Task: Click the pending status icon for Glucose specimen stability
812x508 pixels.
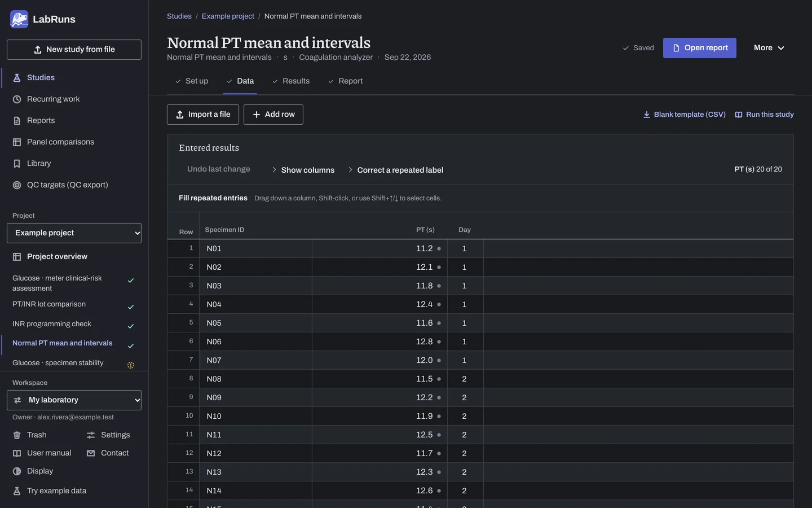Action: coord(131,365)
